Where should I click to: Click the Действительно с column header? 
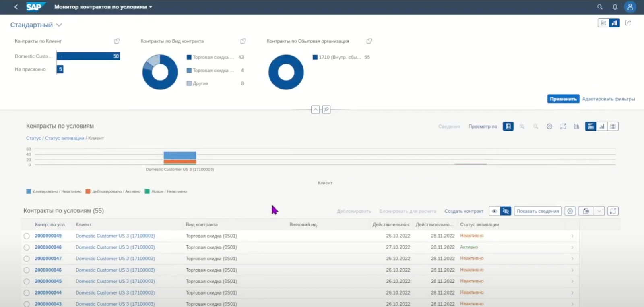(x=391, y=224)
